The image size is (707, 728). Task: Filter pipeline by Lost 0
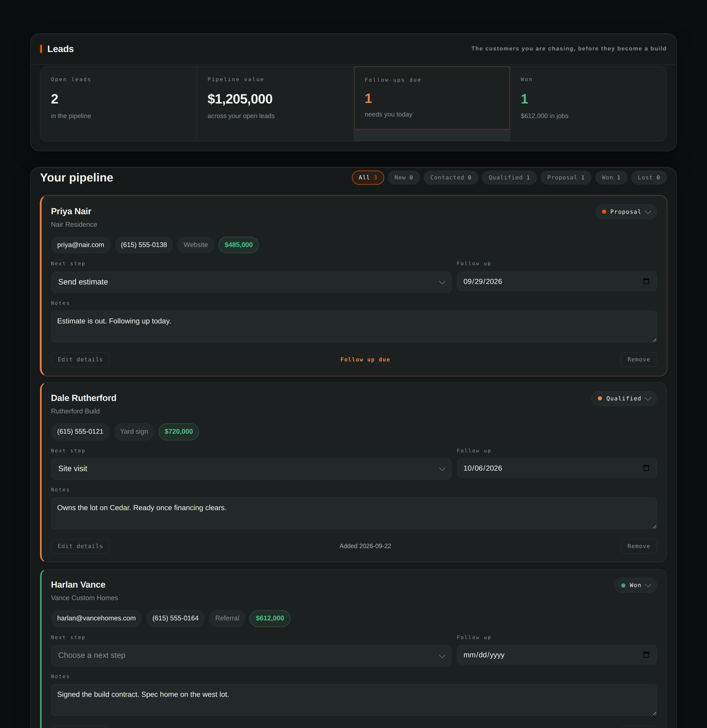click(x=649, y=178)
